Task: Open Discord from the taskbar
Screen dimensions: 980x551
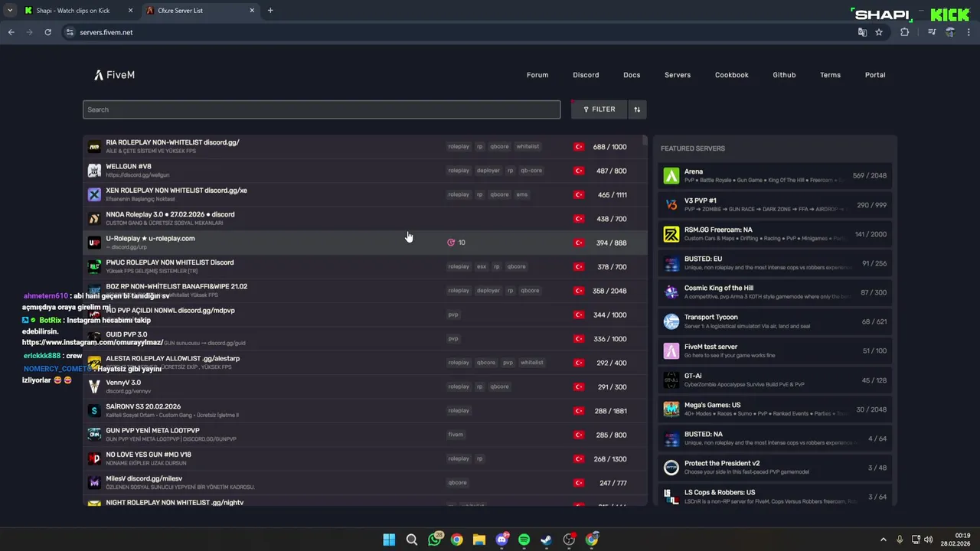Action: tap(502, 540)
